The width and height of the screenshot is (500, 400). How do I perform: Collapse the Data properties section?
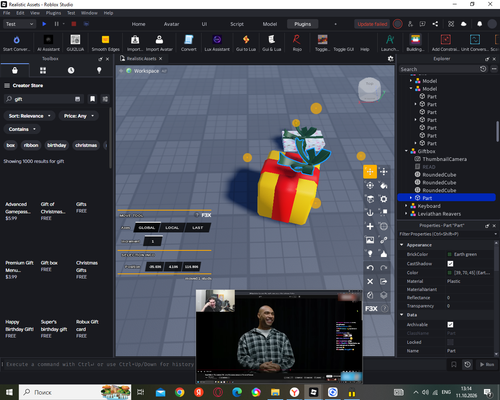[x=402, y=315]
